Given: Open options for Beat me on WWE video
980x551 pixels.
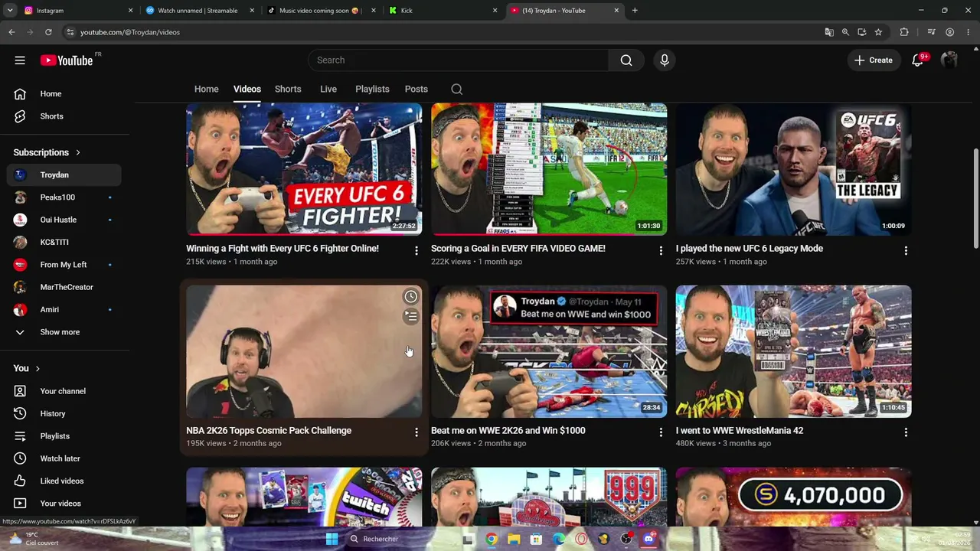Looking at the screenshot, I should coord(661,432).
